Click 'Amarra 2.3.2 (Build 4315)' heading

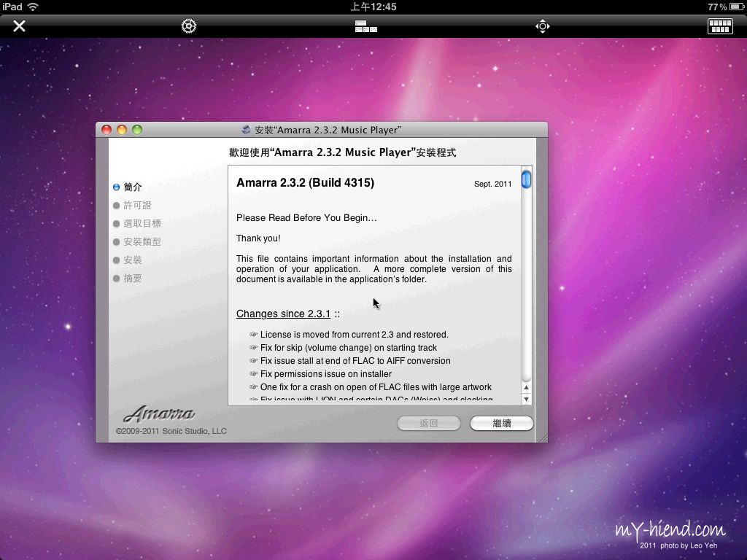[x=306, y=183]
